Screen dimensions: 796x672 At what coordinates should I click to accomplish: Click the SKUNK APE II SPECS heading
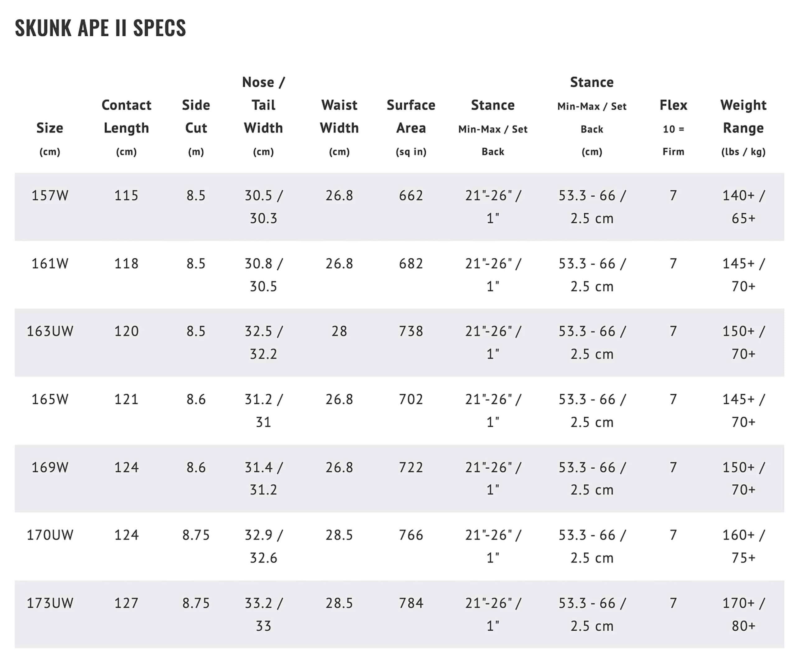coord(100,28)
